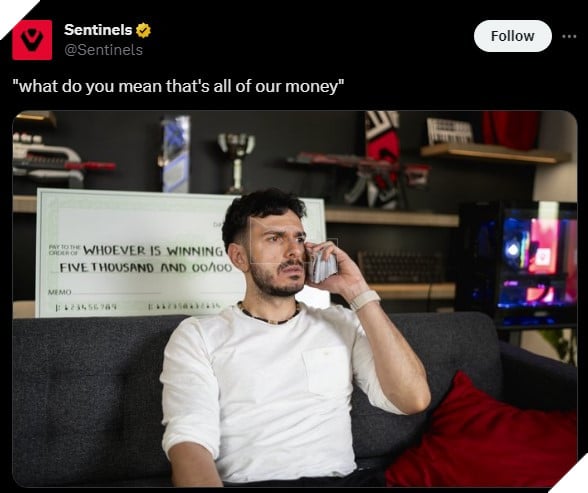Open the three-dot more options menu

point(569,36)
